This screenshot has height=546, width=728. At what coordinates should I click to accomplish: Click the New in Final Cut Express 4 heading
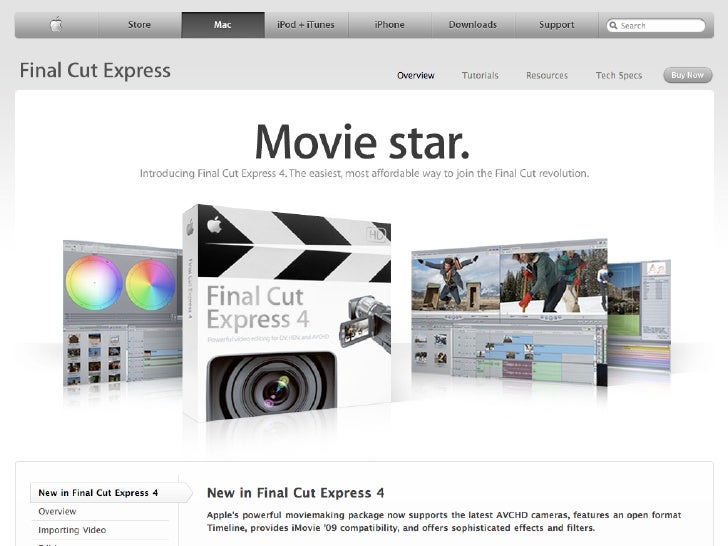point(296,493)
